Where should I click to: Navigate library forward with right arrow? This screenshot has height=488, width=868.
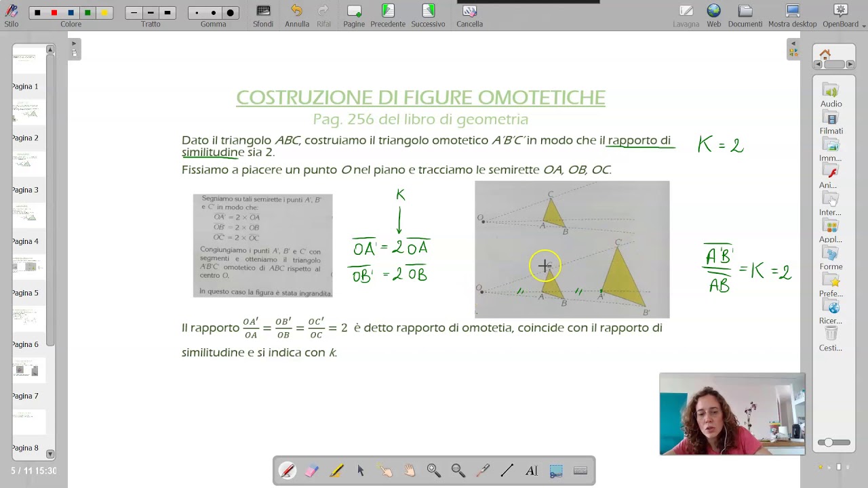point(850,64)
